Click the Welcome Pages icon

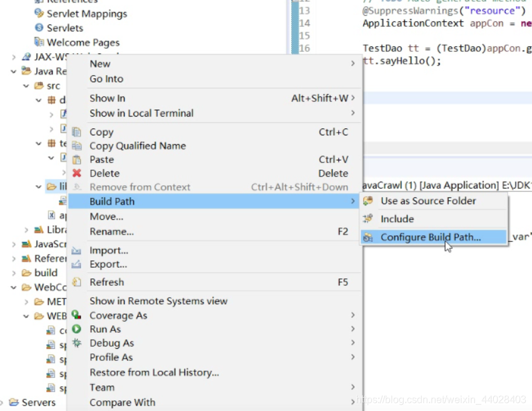[39, 42]
